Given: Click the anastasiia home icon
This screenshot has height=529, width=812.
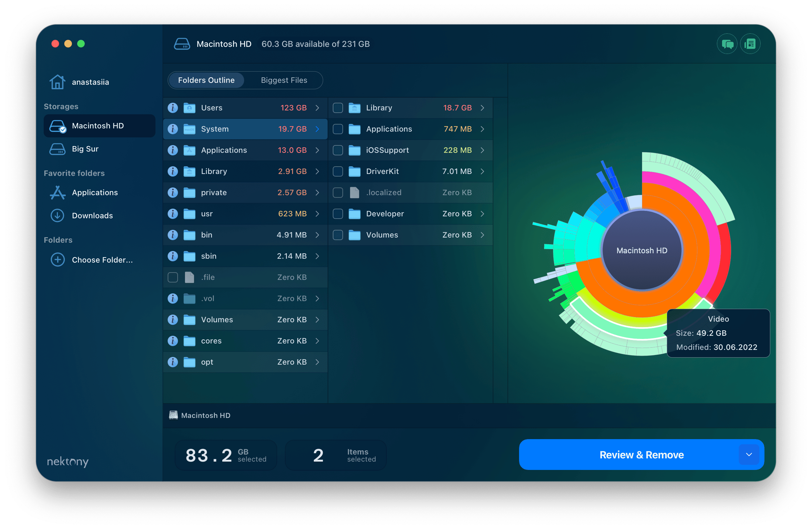Looking at the screenshot, I should (57, 82).
